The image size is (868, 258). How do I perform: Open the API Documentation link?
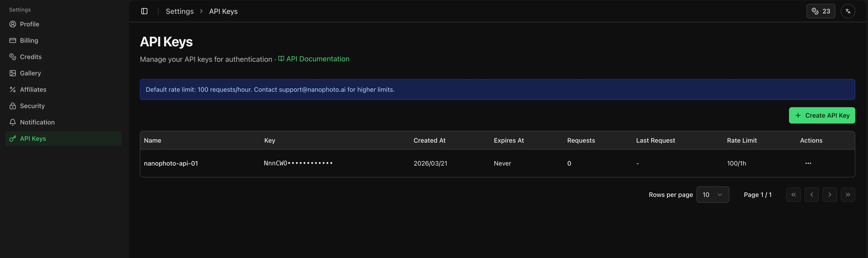point(318,59)
